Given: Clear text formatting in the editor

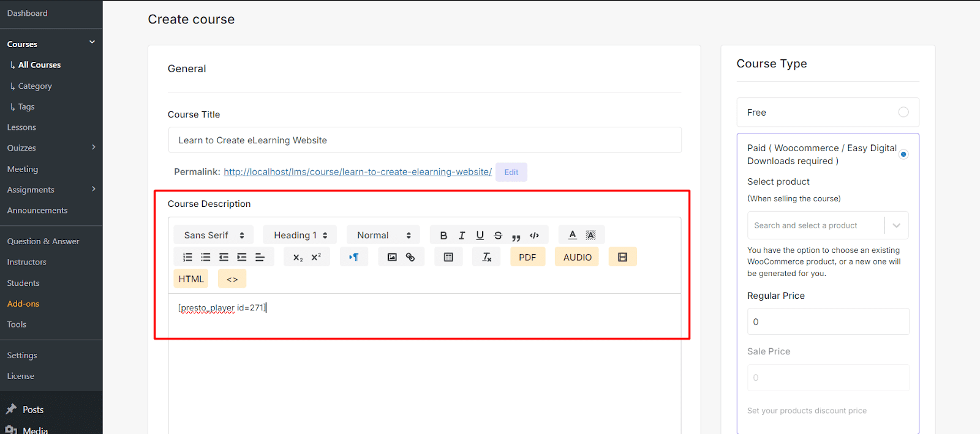Looking at the screenshot, I should coord(487,257).
